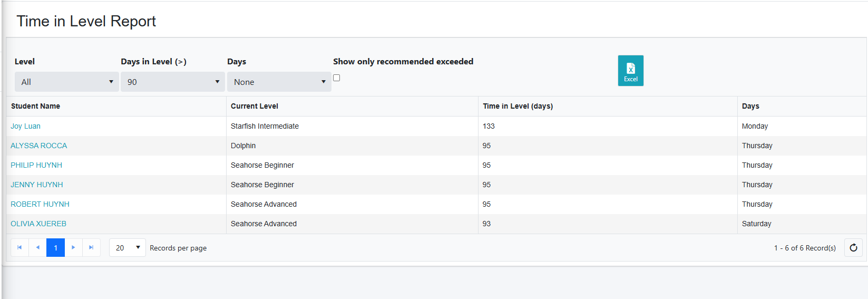Screen dimensions: 868x299
Task: Jump to the last page
Action: [91, 248]
